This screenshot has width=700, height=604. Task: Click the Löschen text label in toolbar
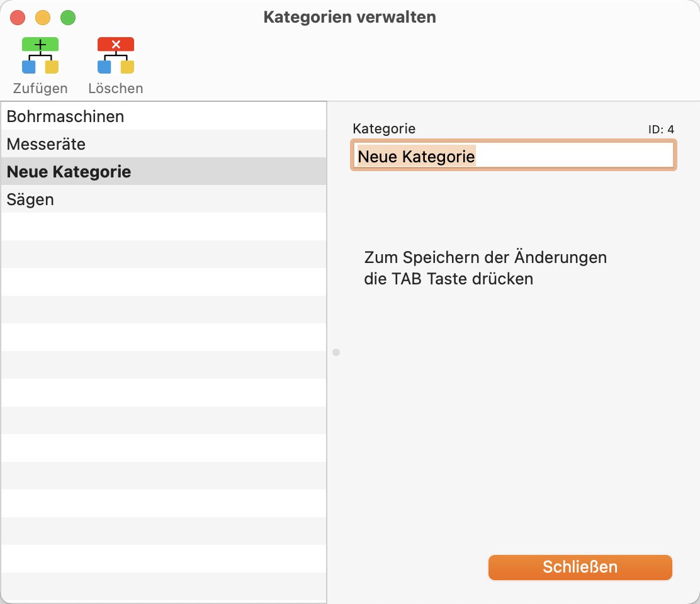point(116,88)
